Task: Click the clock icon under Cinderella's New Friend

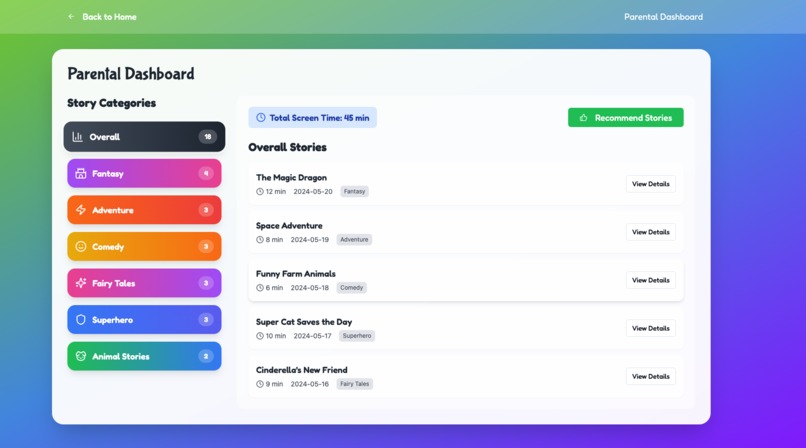Action: coord(260,384)
